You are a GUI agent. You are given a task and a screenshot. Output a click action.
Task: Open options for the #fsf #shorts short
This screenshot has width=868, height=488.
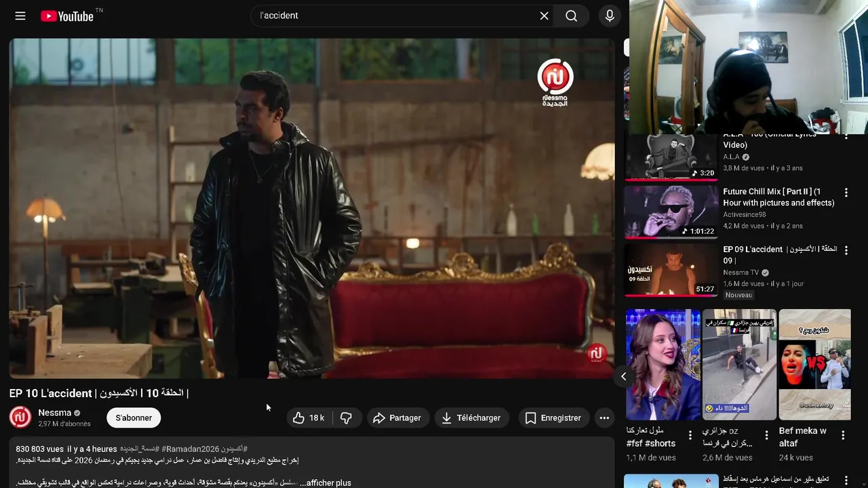point(690,435)
